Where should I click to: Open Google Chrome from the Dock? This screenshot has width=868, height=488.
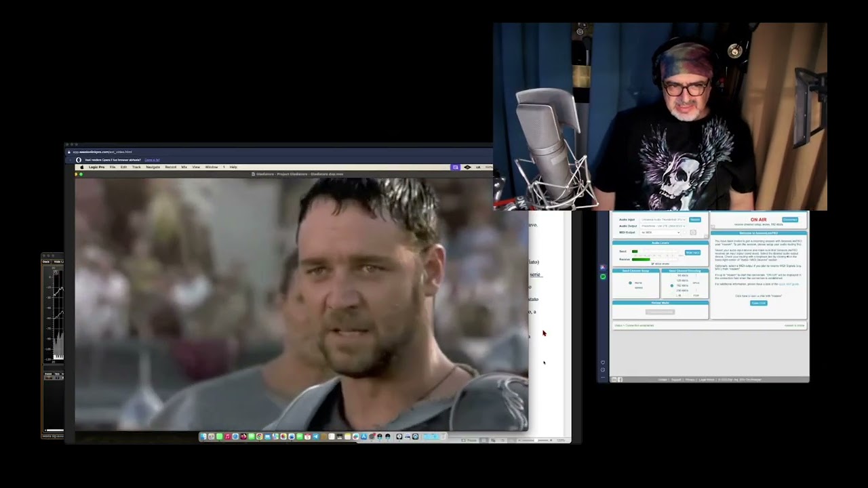click(x=259, y=436)
